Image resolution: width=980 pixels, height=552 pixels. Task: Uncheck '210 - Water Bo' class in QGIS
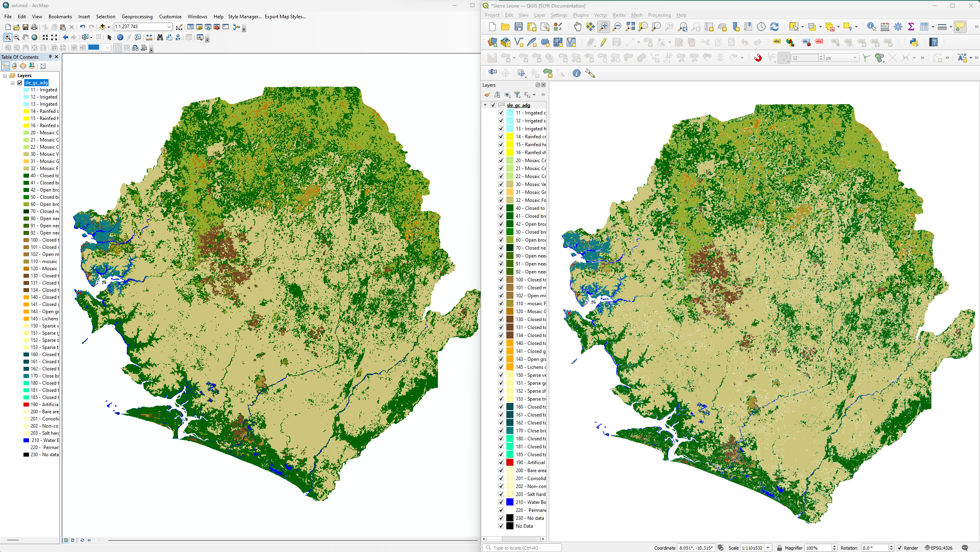point(501,502)
